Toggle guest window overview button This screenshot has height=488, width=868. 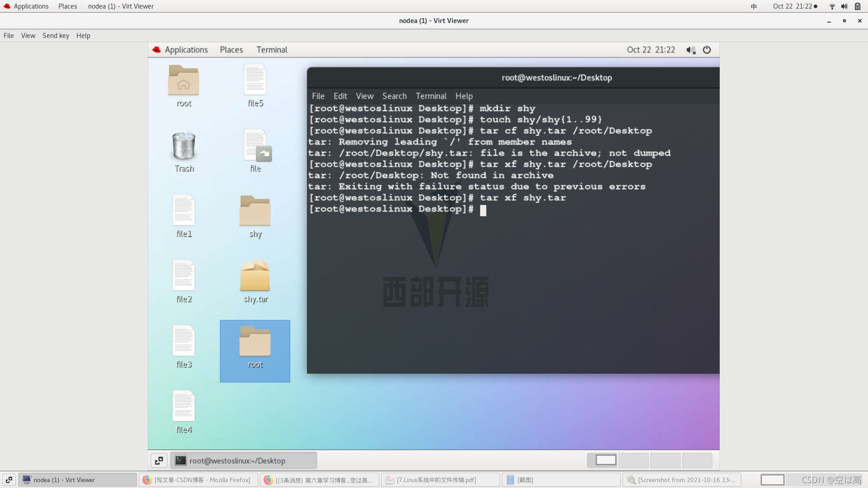click(x=159, y=460)
